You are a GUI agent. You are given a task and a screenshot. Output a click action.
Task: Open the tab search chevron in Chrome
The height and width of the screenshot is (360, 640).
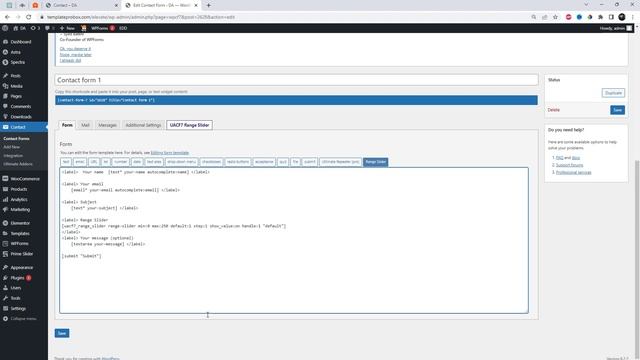pos(586,5)
